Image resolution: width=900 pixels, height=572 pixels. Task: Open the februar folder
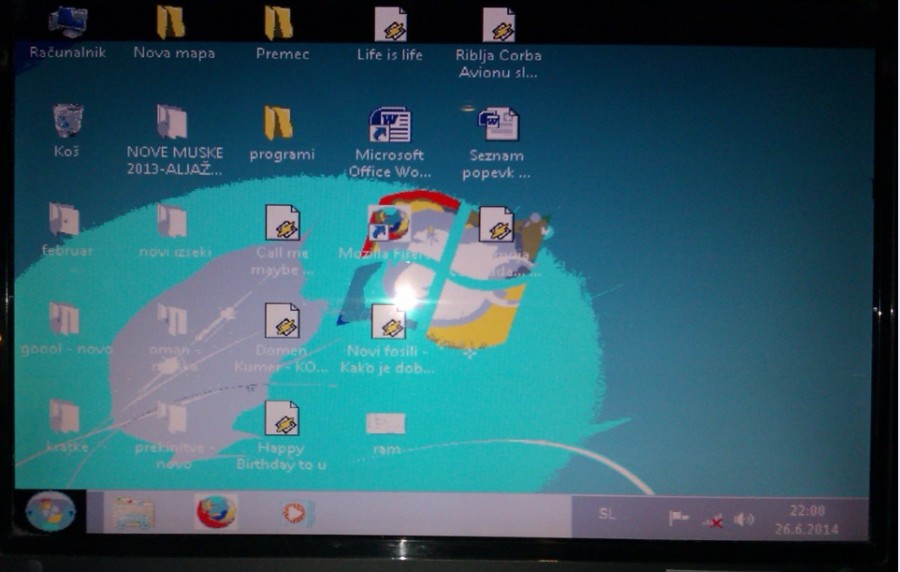pyautogui.click(x=65, y=221)
